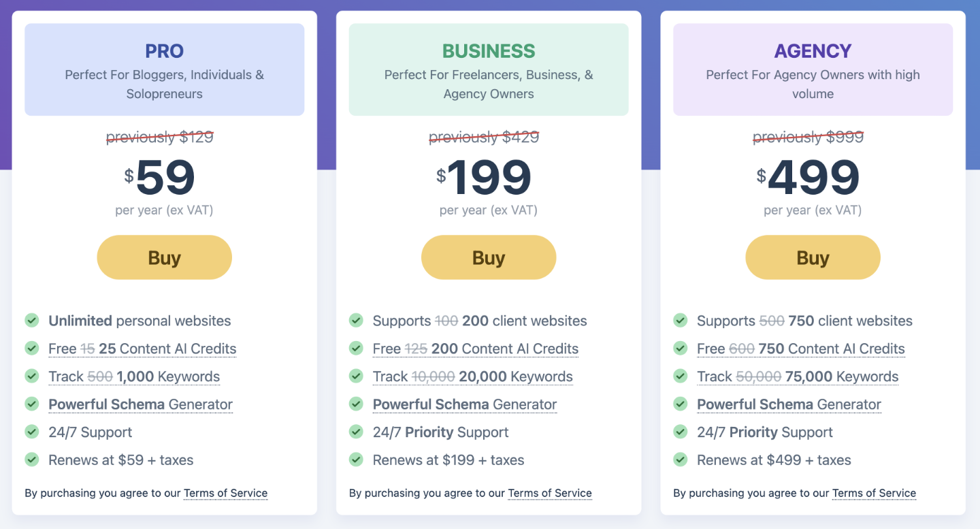Click green checkmark beside Unlimited personal websites
980x529 pixels.
pyautogui.click(x=32, y=320)
